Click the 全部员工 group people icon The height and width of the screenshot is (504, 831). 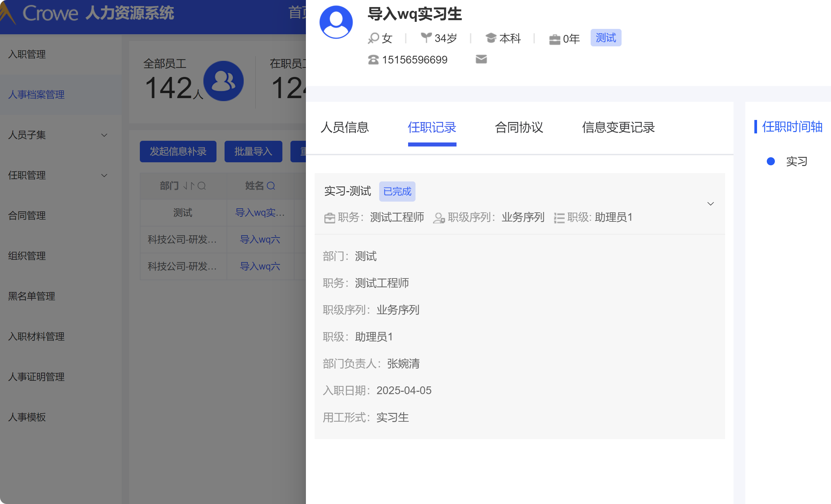223,81
